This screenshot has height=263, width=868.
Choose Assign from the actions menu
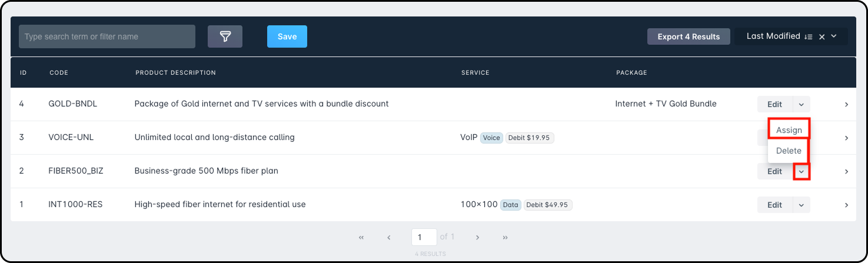[789, 130]
